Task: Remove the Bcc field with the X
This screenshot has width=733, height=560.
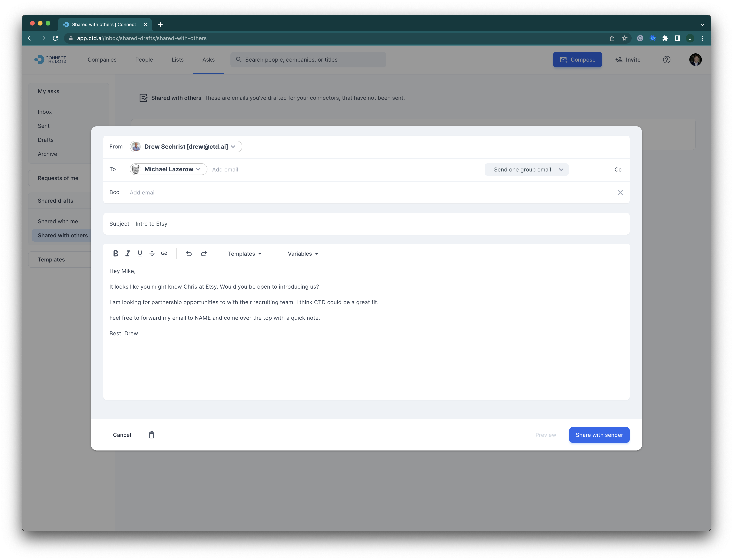Action: pyautogui.click(x=620, y=192)
